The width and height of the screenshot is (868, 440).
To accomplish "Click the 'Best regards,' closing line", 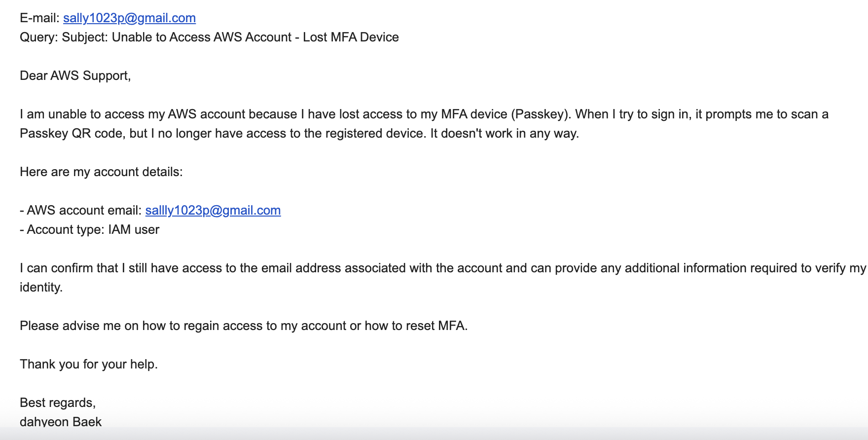I will tap(58, 403).
